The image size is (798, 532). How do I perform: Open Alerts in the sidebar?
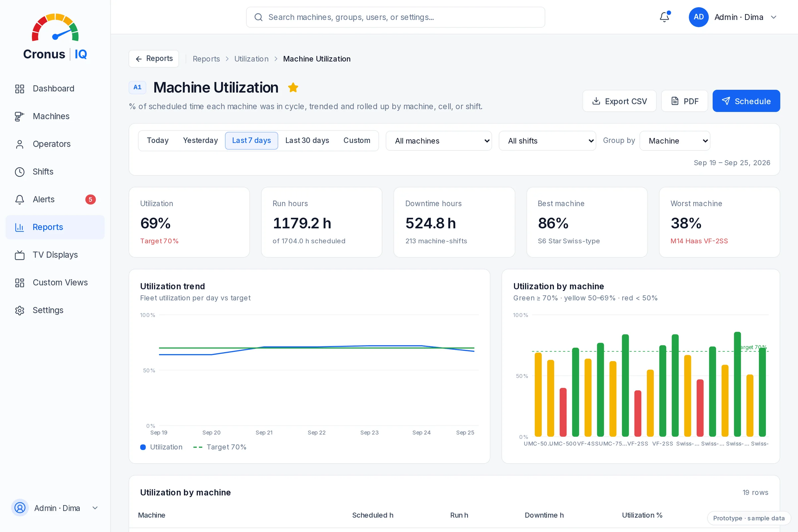tap(55, 199)
